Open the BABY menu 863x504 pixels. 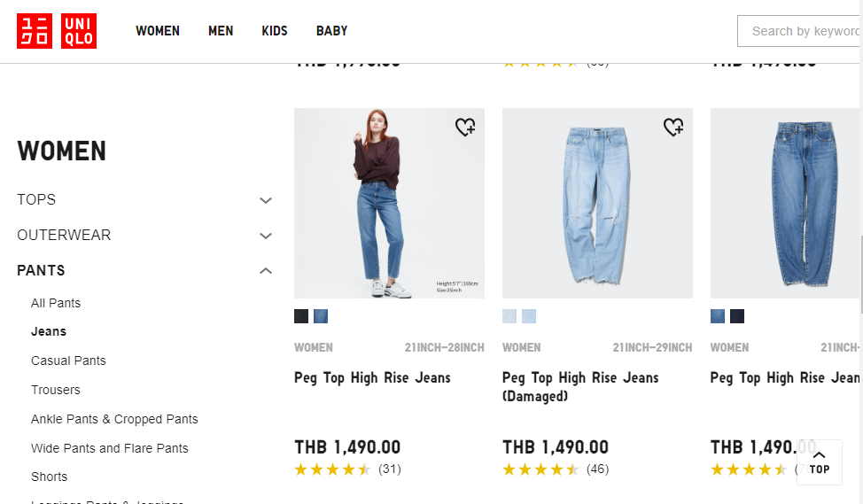(331, 31)
